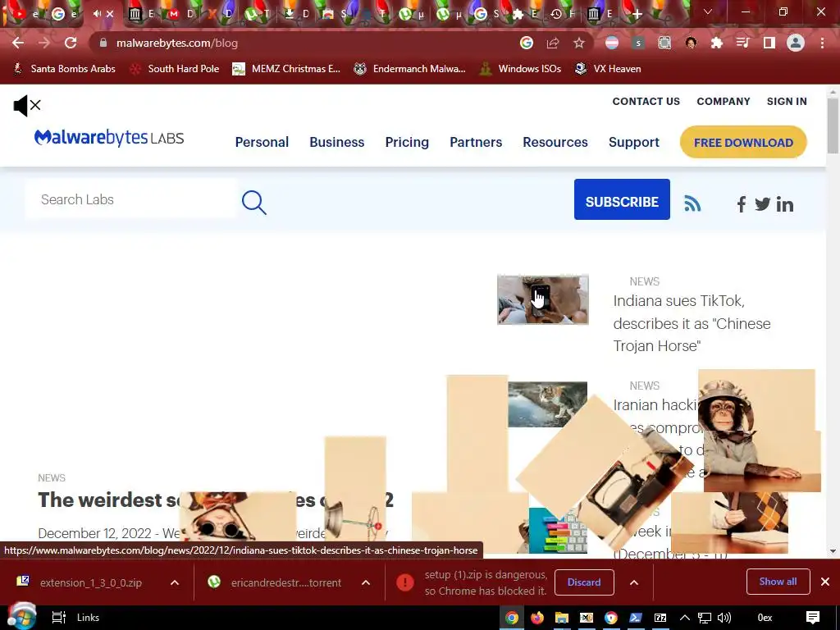Open Endermanch Malware bookmark
Viewport: 840px width, 630px height.
(410, 69)
